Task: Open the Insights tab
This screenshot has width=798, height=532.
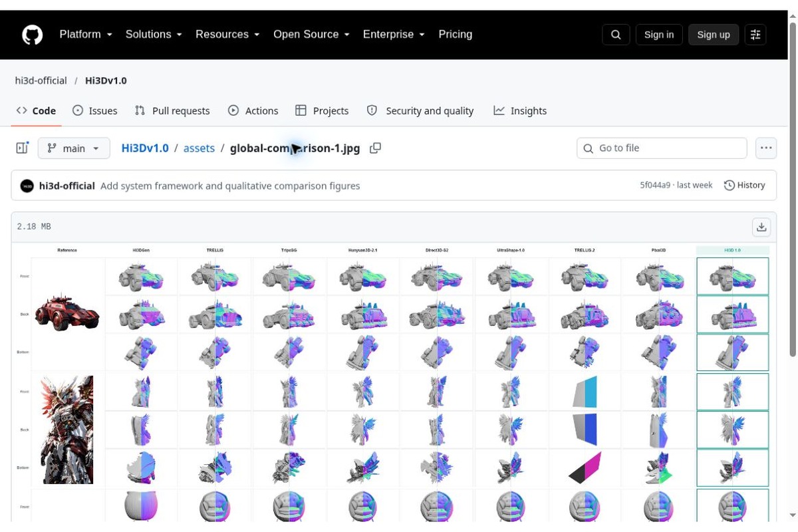Action: pos(520,111)
